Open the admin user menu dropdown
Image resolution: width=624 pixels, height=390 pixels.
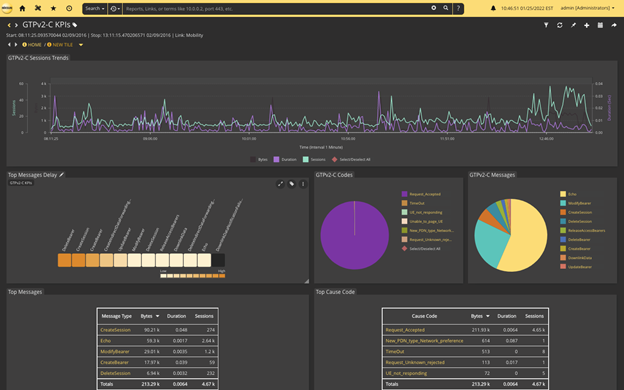pyautogui.click(x=587, y=8)
